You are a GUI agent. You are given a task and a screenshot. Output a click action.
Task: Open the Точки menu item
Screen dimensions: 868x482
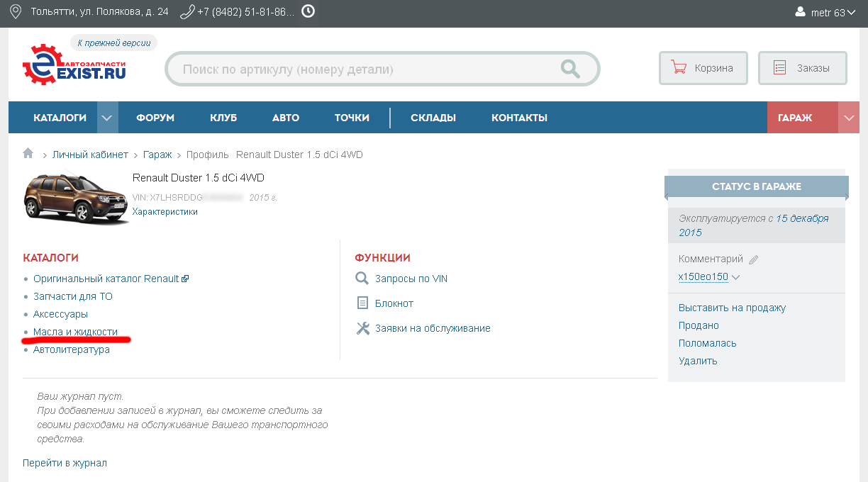[352, 118]
